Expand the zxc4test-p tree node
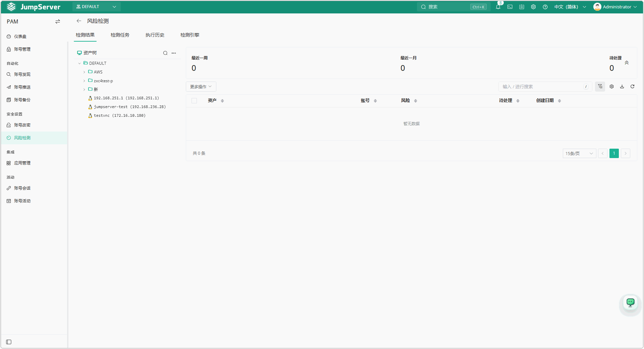644x349 pixels. tap(84, 81)
